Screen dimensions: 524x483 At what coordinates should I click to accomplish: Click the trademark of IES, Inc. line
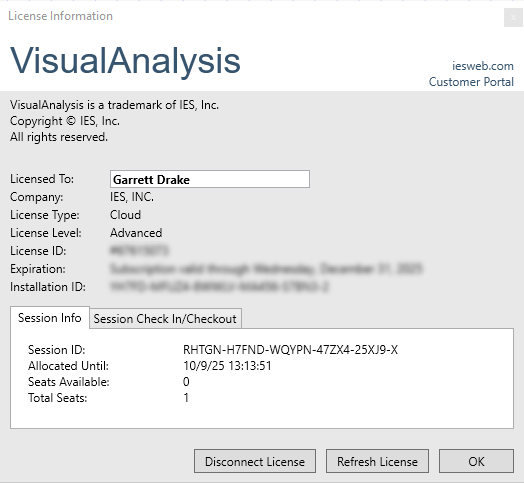(114, 105)
